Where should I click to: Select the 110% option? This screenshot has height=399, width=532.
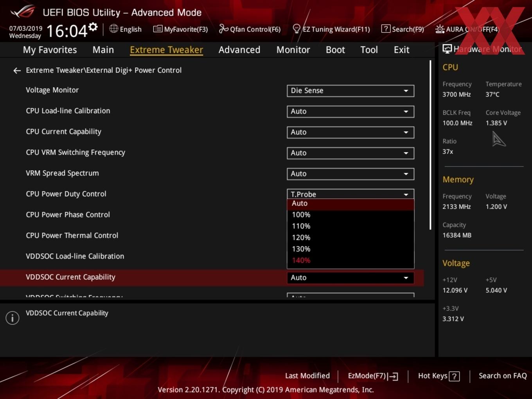[x=350, y=226]
